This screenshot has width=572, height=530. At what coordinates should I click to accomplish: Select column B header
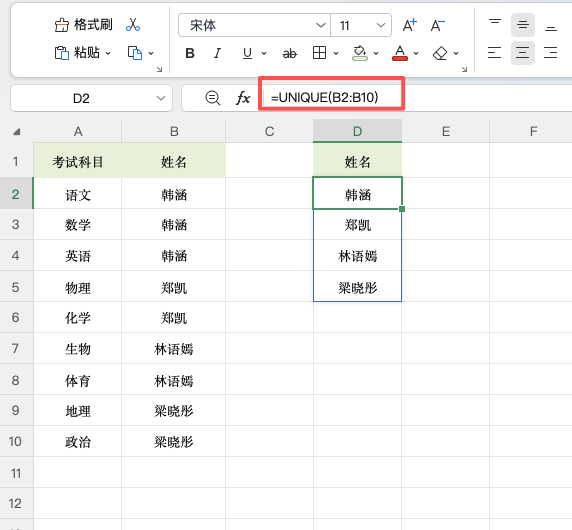point(174,131)
